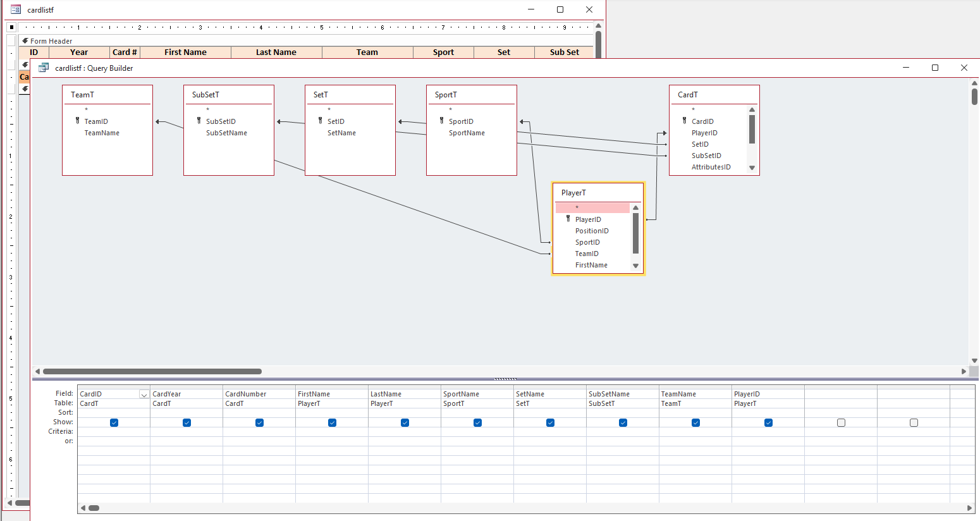The width and height of the screenshot is (980, 521).
Task: Click the Criteria cell under CardYear
Action: pyautogui.click(x=186, y=431)
